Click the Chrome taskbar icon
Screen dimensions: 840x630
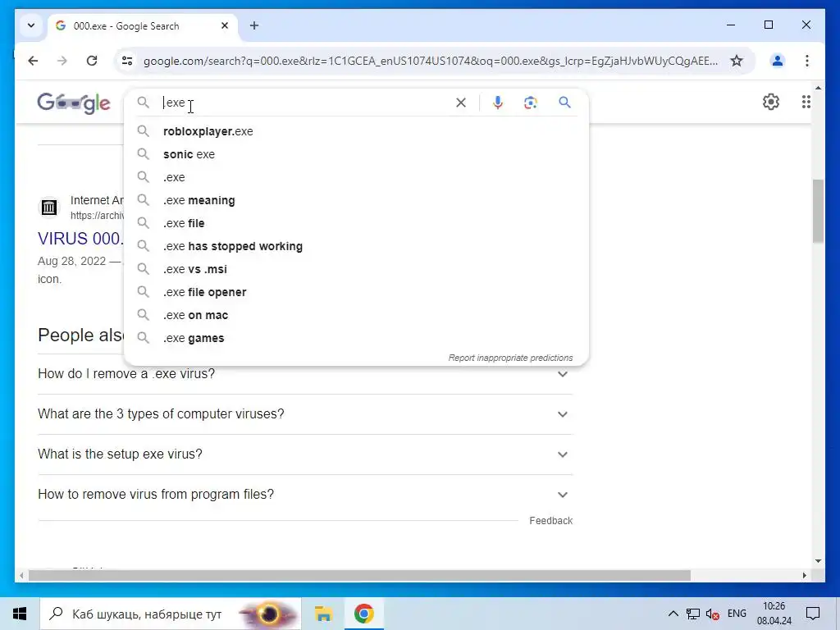point(363,614)
